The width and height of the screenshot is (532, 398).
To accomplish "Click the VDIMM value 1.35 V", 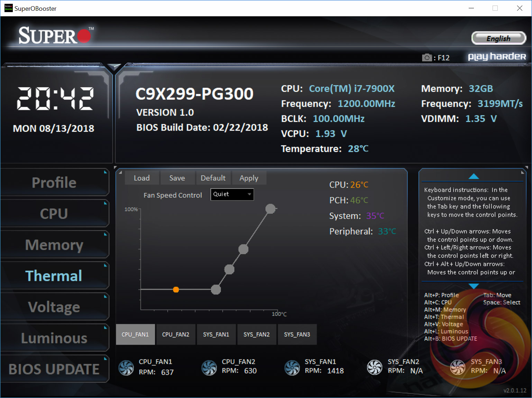I will tap(481, 119).
